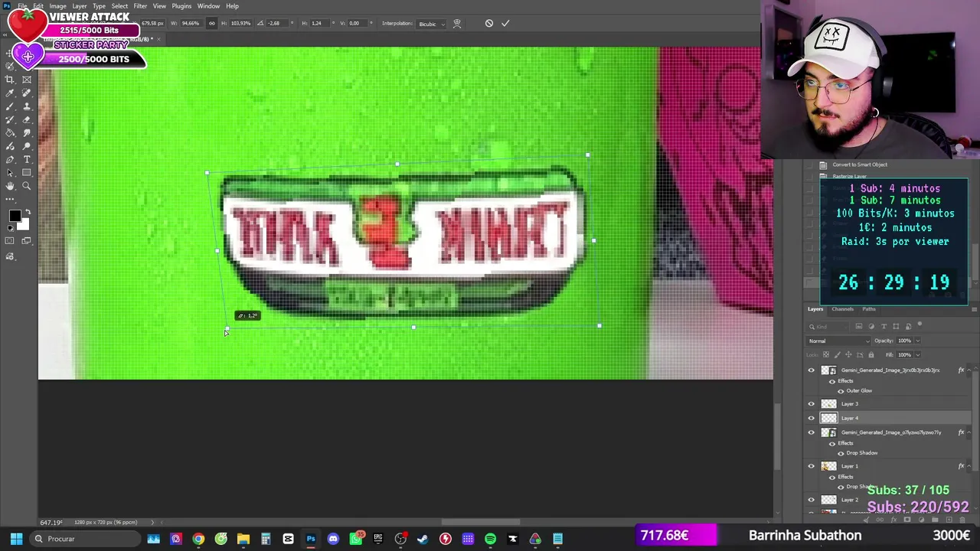The image size is (980, 551).
Task: Commit the transform with the checkmark
Action: (x=505, y=23)
